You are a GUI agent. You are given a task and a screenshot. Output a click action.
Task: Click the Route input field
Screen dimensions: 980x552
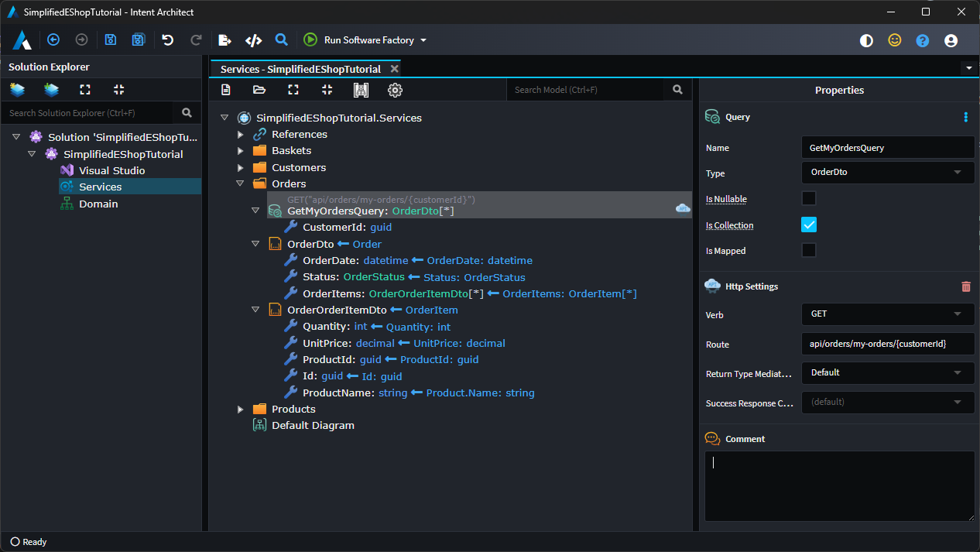click(x=888, y=344)
